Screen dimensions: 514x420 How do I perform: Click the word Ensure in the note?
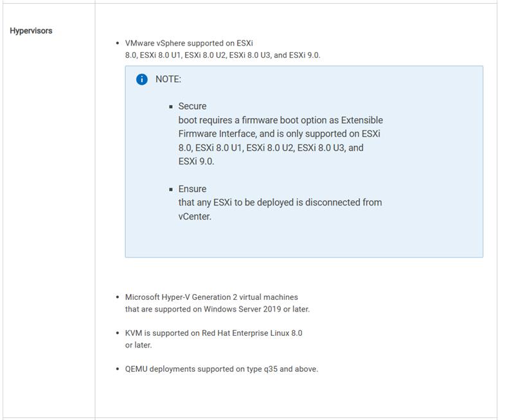pos(192,189)
